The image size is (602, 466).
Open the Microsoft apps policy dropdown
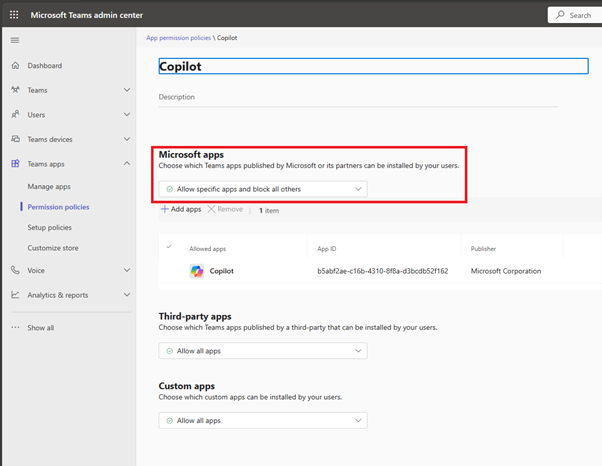[263, 189]
